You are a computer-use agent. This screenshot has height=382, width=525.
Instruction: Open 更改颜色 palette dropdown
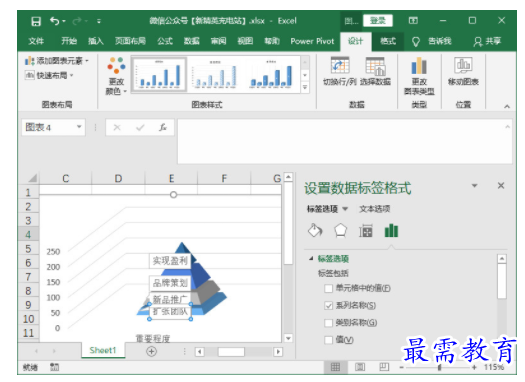tap(116, 76)
